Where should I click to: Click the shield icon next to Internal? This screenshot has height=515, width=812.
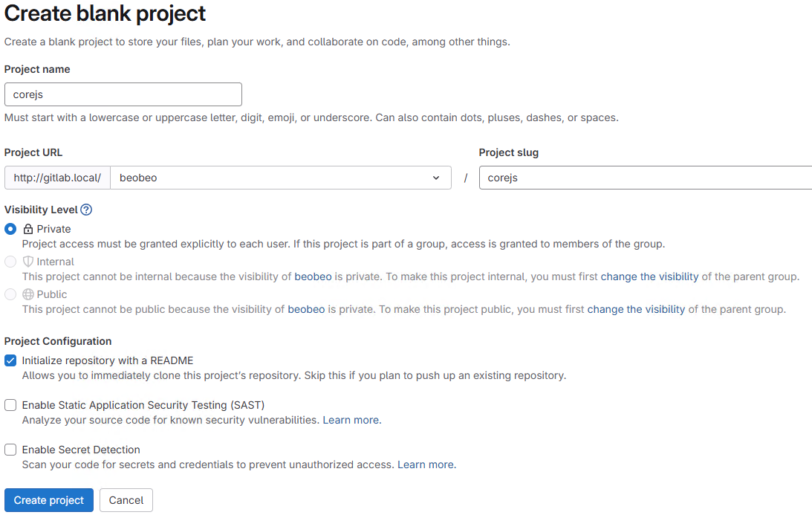pyautogui.click(x=28, y=262)
